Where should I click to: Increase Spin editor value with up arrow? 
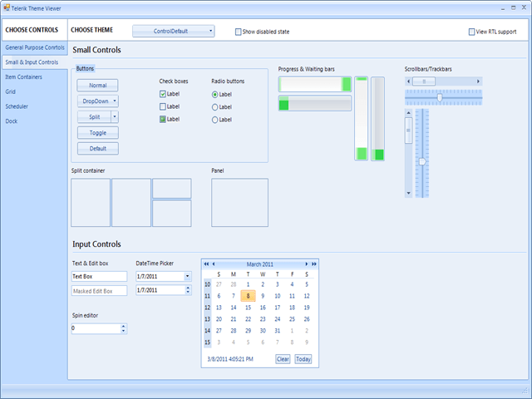[124, 327]
